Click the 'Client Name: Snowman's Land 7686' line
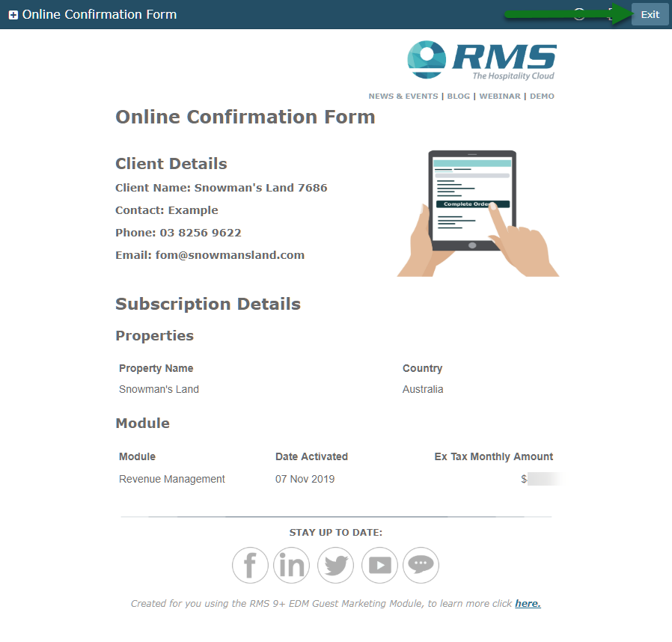 222,188
